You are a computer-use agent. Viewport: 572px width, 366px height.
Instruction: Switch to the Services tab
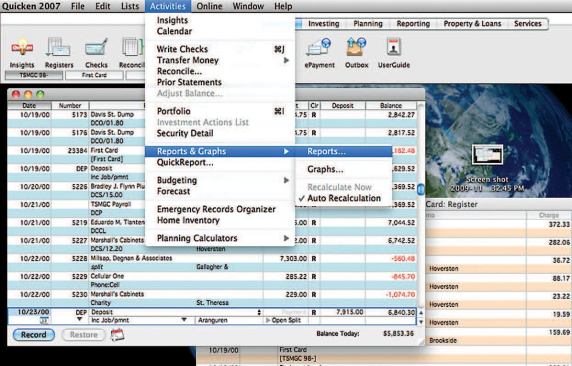coord(527,24)
